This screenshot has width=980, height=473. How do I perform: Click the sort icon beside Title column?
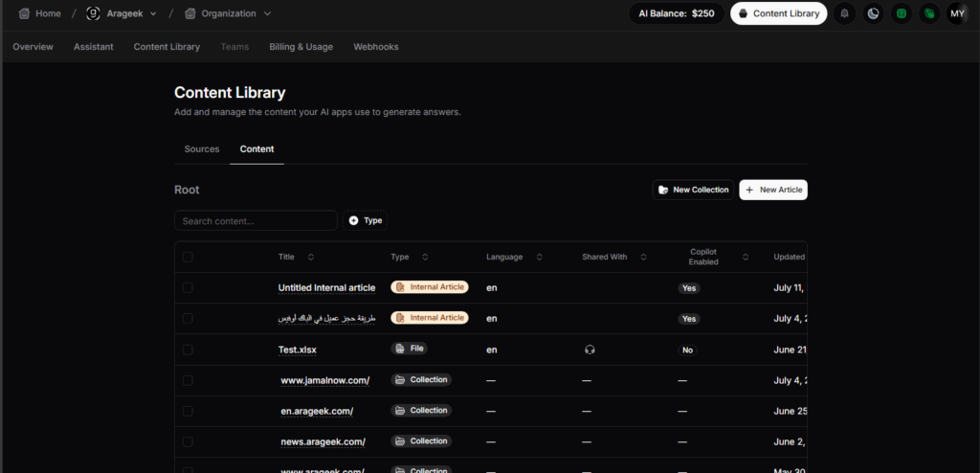pyautogui.click(x=311, y=257)
